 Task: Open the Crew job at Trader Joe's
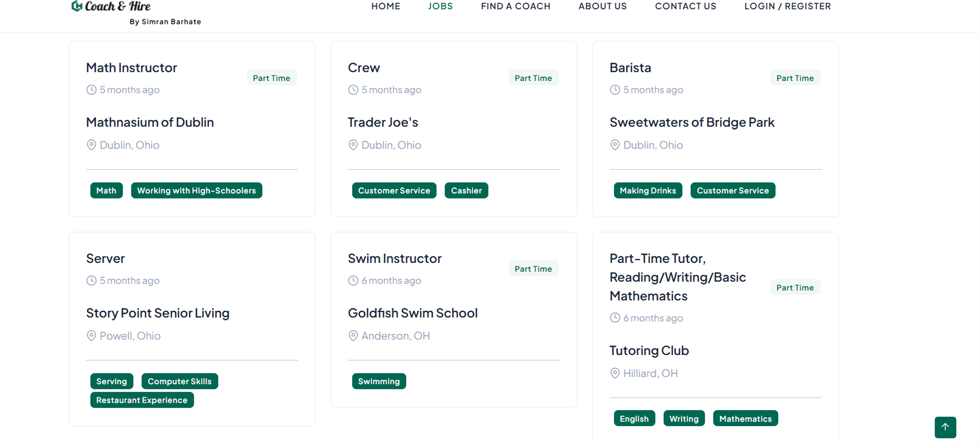pyautogui.click(x=364, y=68)
